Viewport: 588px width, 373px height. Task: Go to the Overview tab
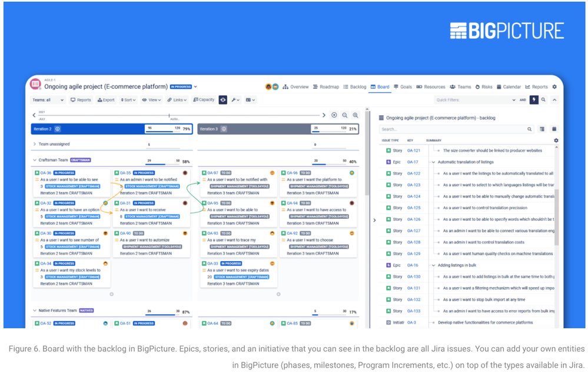295,87
